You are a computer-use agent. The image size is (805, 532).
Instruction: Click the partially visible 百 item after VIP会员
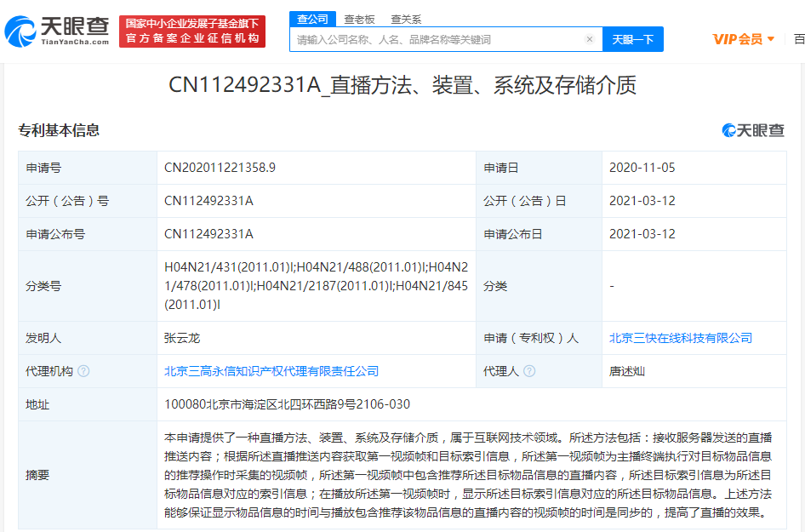click(799, 39)
